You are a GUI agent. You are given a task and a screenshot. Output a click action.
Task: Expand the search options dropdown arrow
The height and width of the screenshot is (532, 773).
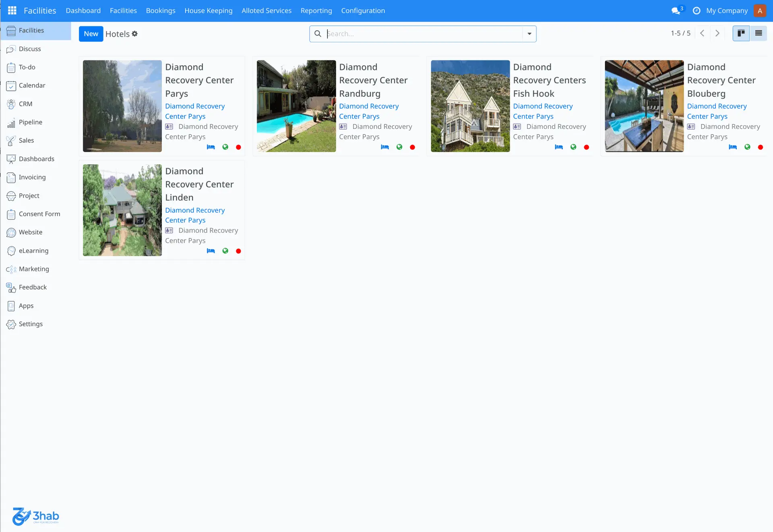tap(529, 34)
